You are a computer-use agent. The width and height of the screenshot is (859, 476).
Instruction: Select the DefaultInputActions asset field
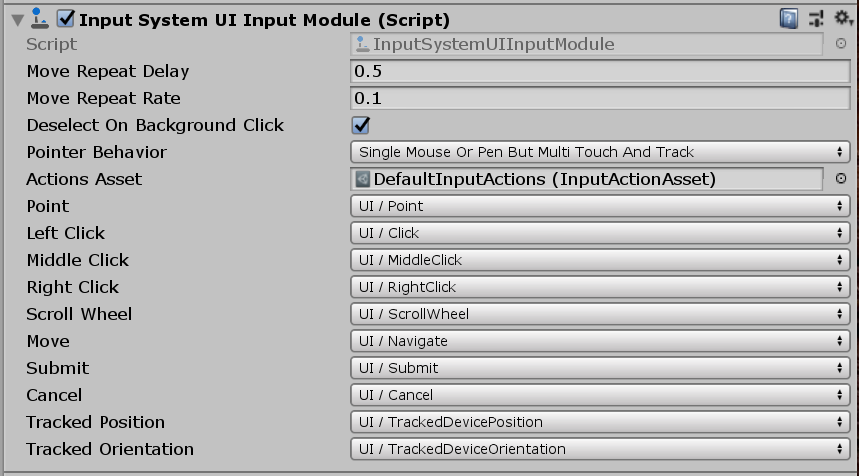tap(590, 179)
